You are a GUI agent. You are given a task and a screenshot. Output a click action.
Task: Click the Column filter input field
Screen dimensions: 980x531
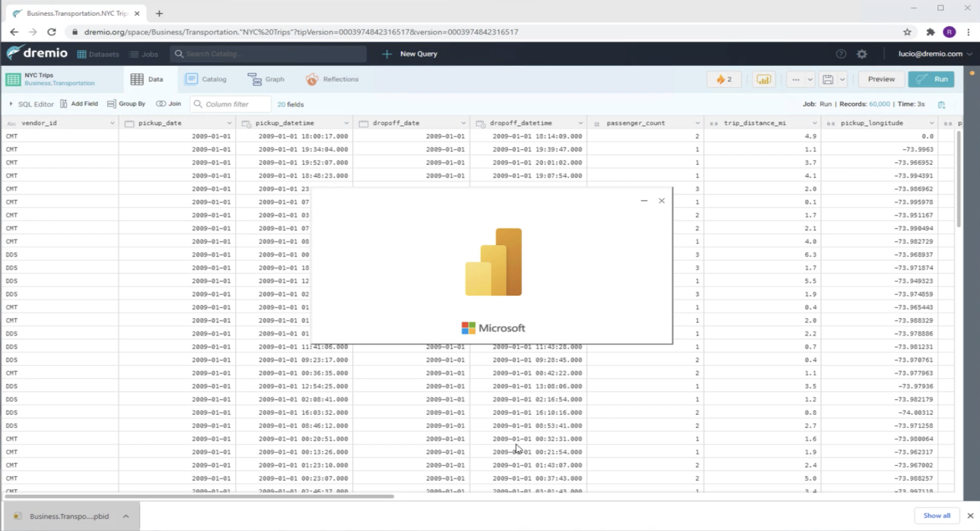coord(230,103)
